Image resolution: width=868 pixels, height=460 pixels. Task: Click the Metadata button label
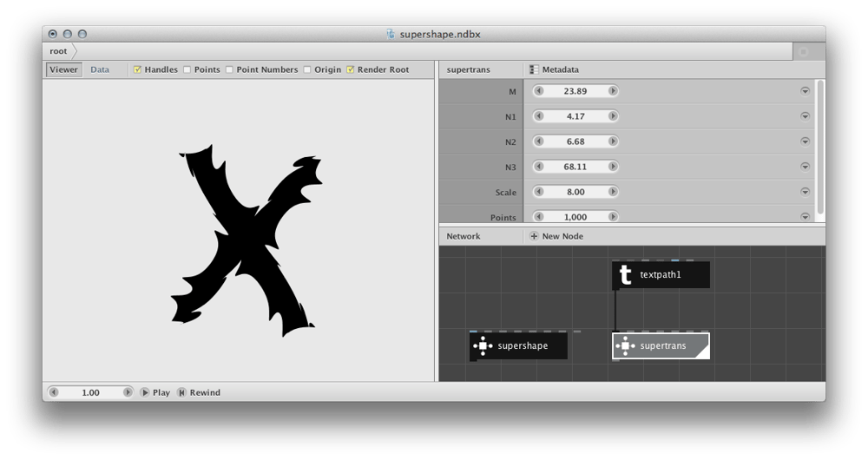[560, 69]
